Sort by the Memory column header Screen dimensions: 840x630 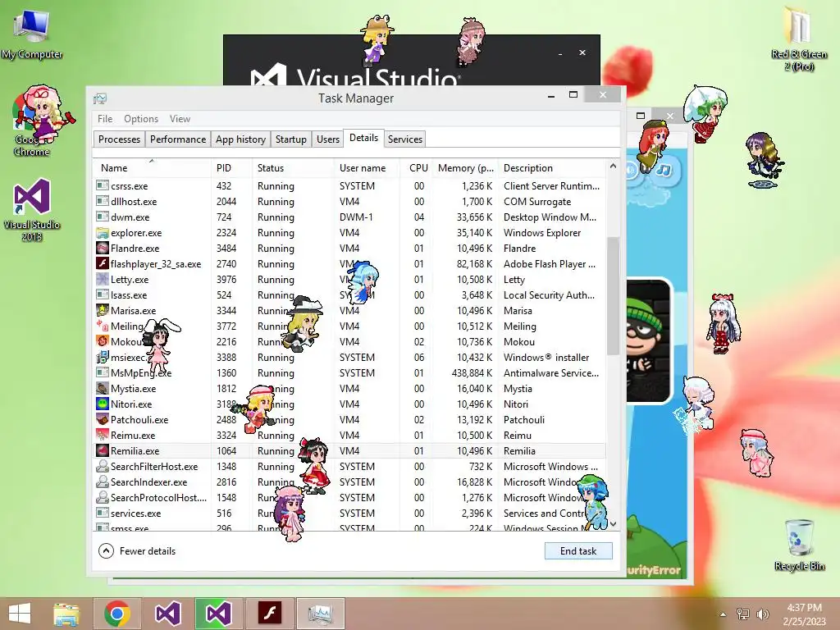click(465, 167)
